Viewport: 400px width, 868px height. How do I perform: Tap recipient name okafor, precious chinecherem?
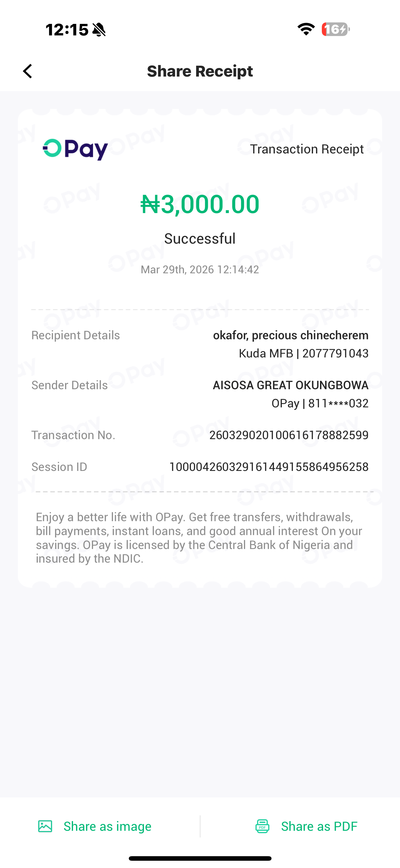click(x=290, y=335)
